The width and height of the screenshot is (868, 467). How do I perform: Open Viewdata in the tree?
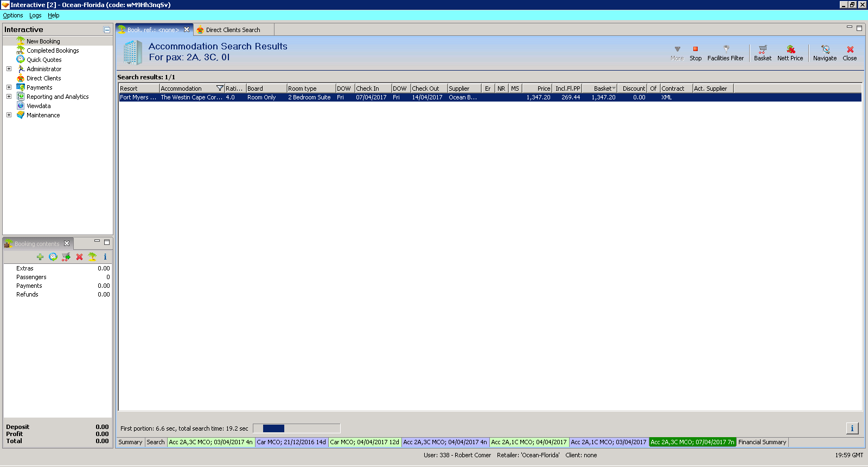point(39,106)
